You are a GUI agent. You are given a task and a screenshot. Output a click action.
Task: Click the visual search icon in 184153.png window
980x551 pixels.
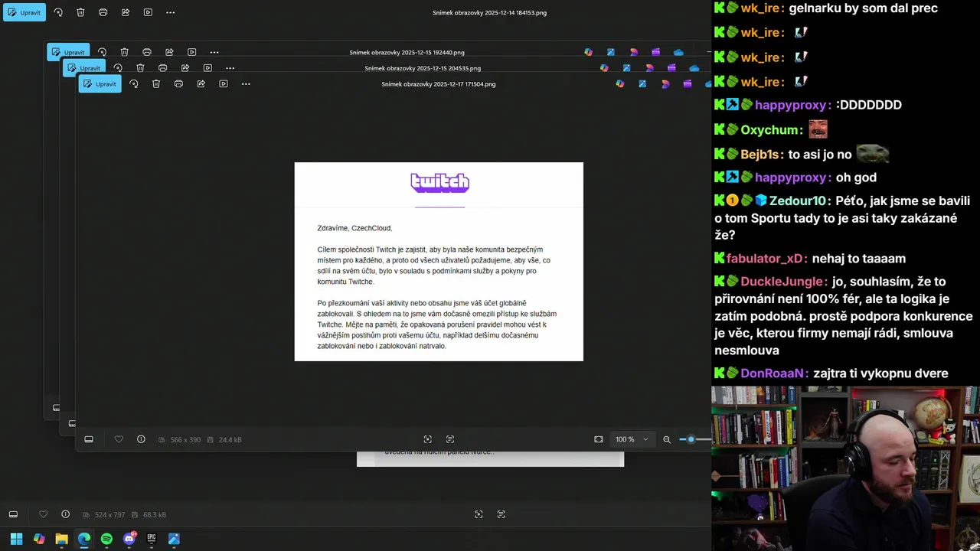pos(479,514)
